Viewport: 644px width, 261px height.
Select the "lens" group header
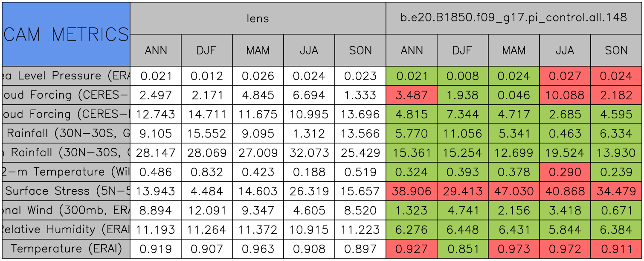coord(258,18)
